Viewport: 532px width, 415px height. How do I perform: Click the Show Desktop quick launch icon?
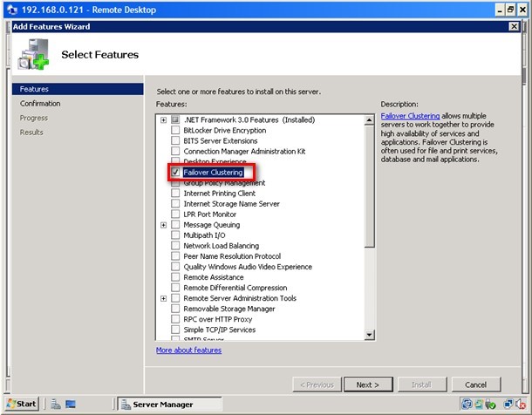pos(71,404)
